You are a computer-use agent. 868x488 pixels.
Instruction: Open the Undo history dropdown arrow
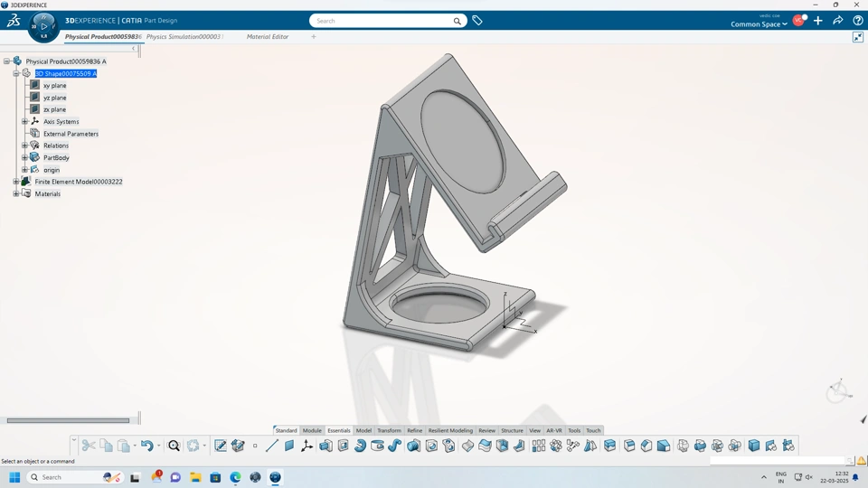pos(158,446)
